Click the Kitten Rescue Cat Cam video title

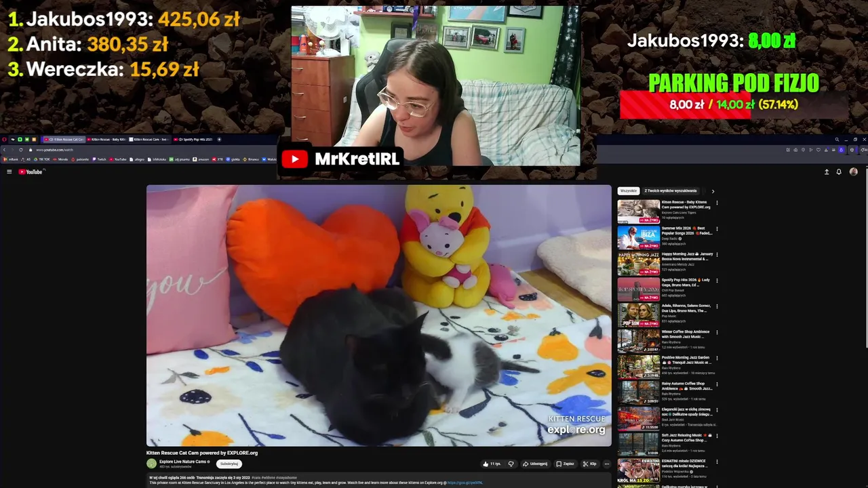click(x=202, y=453)
